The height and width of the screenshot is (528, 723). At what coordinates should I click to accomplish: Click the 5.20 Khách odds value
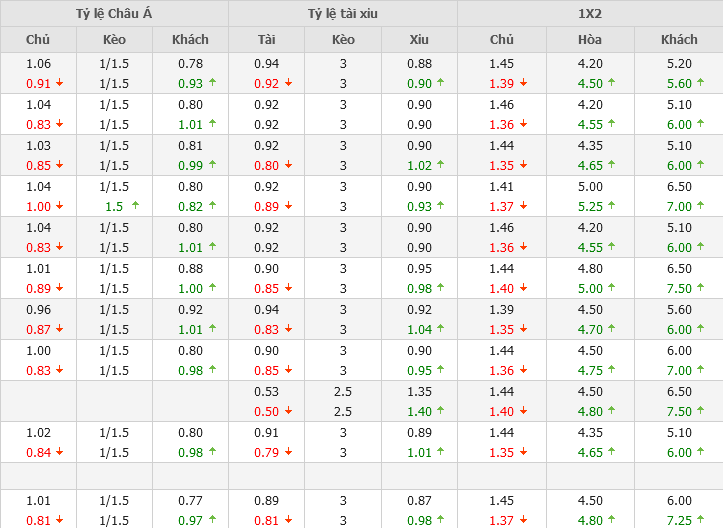pyautogui.click(x=679, y=64)
